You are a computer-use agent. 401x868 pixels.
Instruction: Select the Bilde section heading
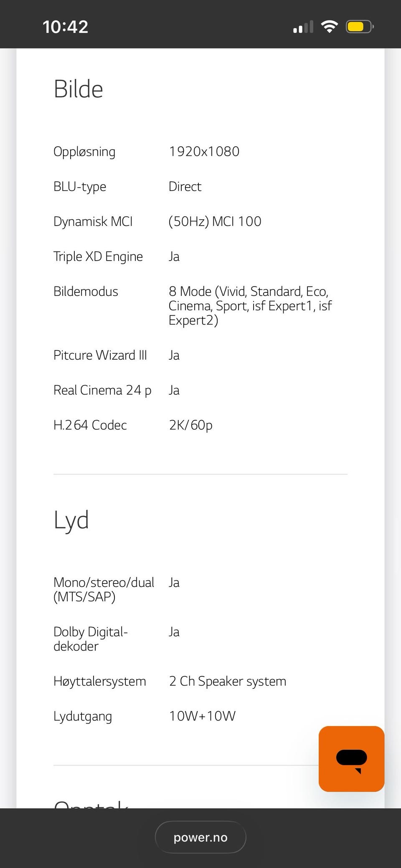click(x=78, y=89)
